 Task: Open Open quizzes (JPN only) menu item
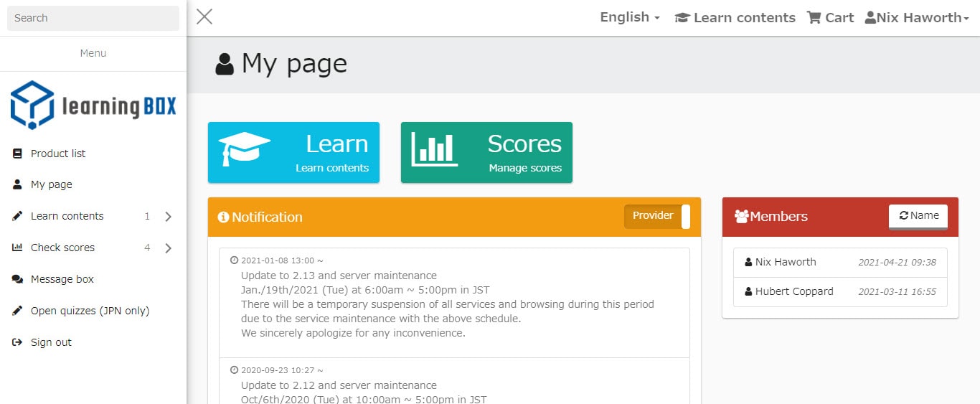click(90, 311)
